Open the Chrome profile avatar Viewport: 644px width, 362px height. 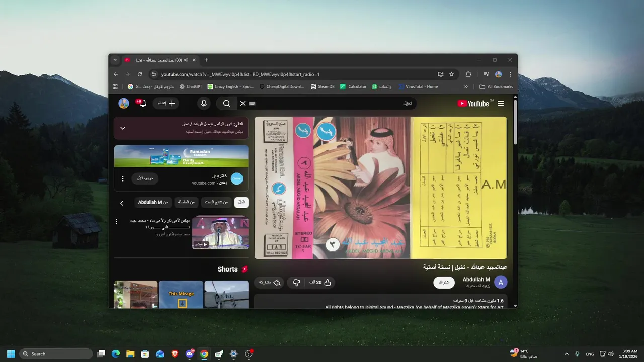[498, 74]
